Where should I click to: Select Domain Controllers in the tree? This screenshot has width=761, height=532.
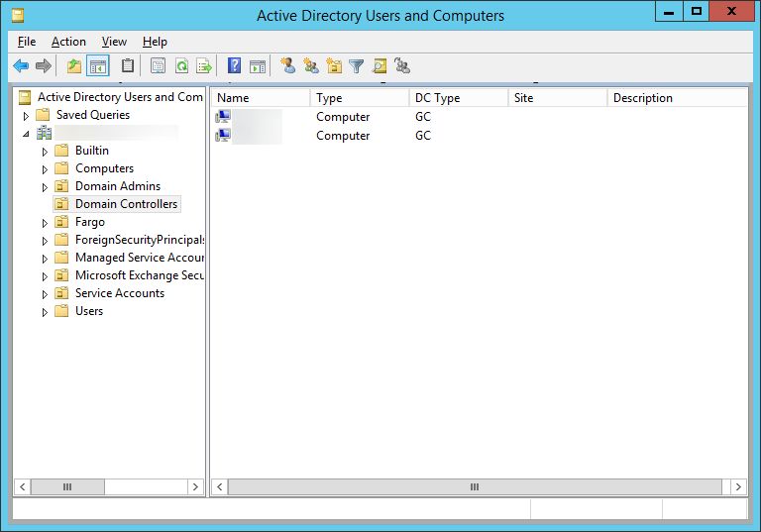[x=126, y=204]
